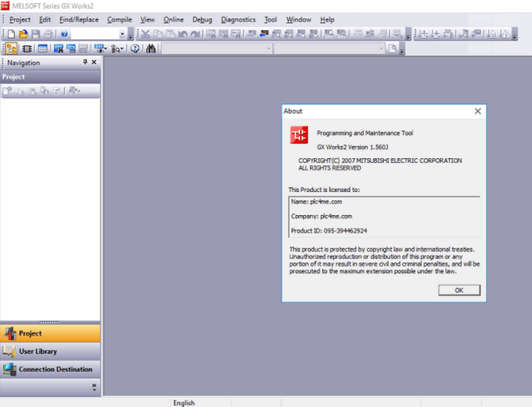This screenshot has width=532, height=407.
Task: Open the dropdown next to the Help icon
Action: click(122, 34)
